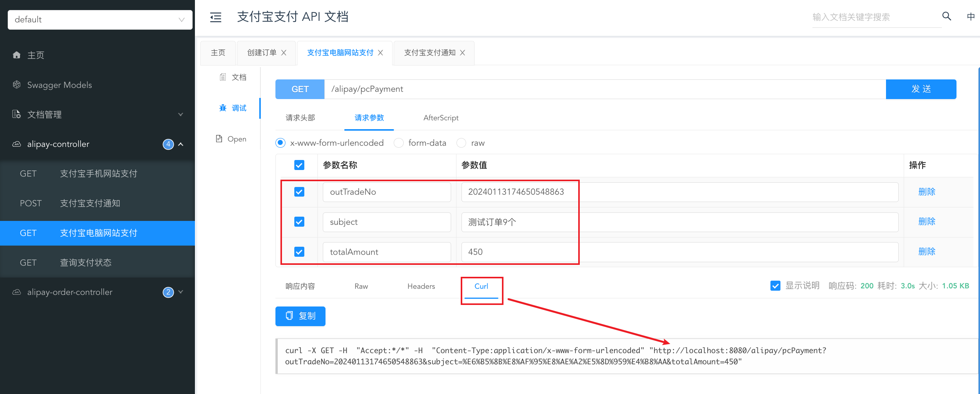The image size is (980, 394).
Task: Open POST 支付宝支付通知 endpoint
Action: point(97,204)
